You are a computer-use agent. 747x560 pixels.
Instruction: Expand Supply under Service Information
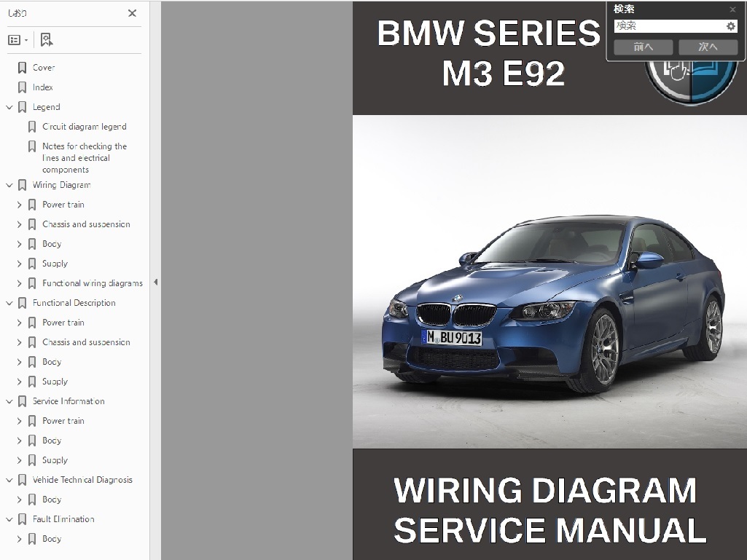tap(19, 460)
